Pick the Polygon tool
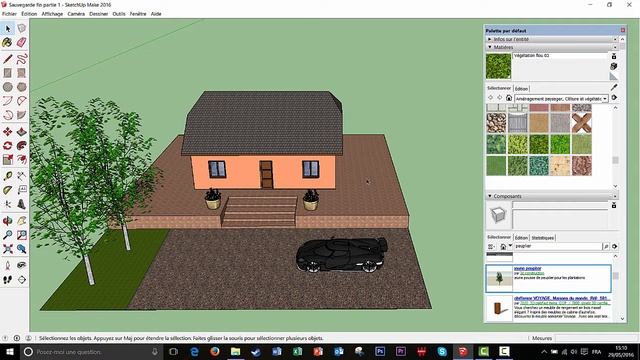 tap(22, 87)
